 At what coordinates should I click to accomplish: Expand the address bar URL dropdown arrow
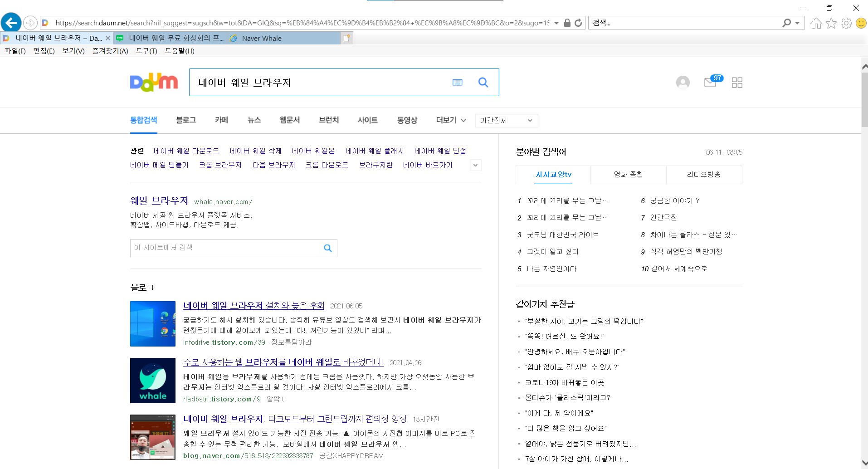click(x=556, y=23)
